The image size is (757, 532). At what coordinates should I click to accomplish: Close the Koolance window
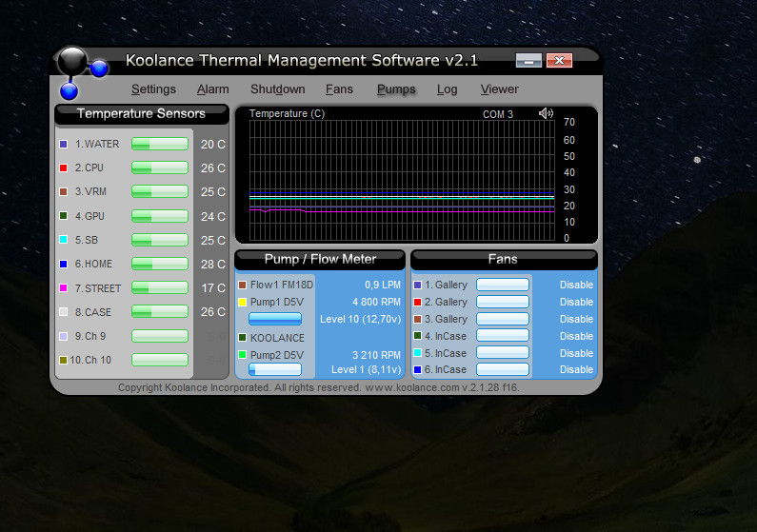coord(559,60)
